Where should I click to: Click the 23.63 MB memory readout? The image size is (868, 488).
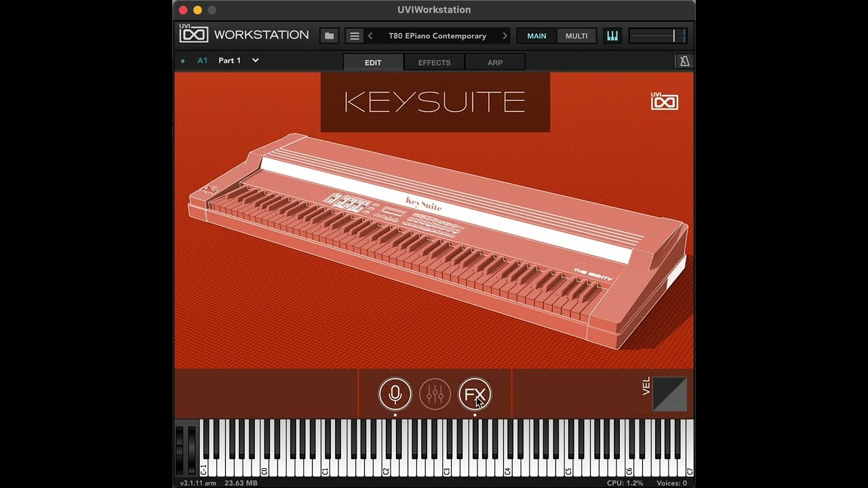[x=241, y=483]
